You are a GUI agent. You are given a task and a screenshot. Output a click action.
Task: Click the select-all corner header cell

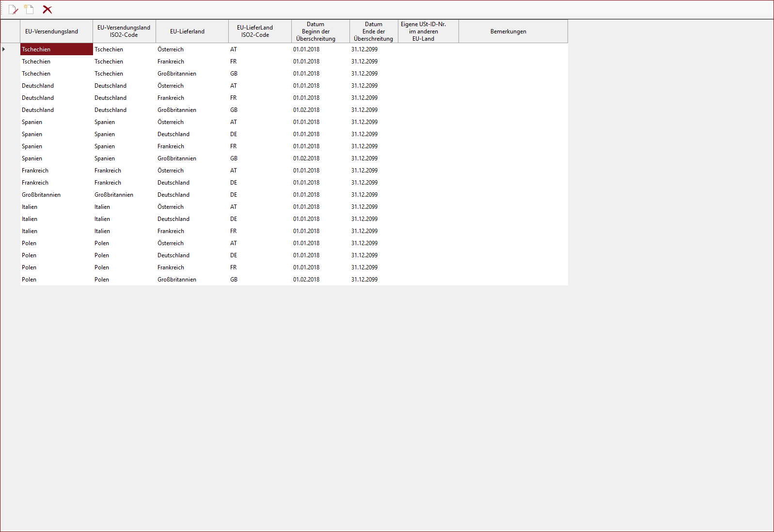click(10, 31)
